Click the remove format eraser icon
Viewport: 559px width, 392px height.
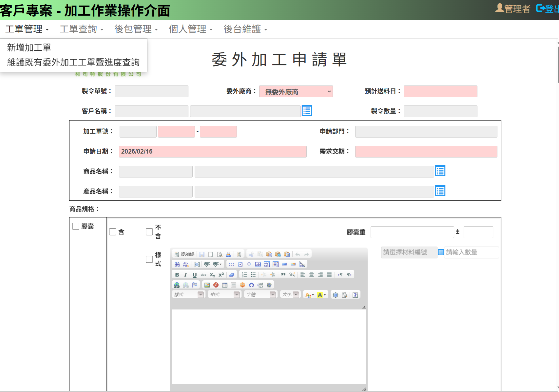[232, 275]
